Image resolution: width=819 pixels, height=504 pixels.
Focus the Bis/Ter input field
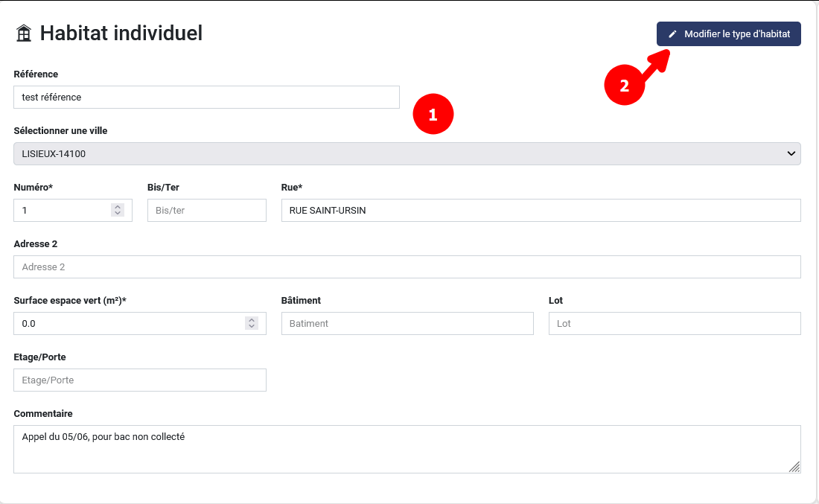pyautogui.click(x=206, y=211)
